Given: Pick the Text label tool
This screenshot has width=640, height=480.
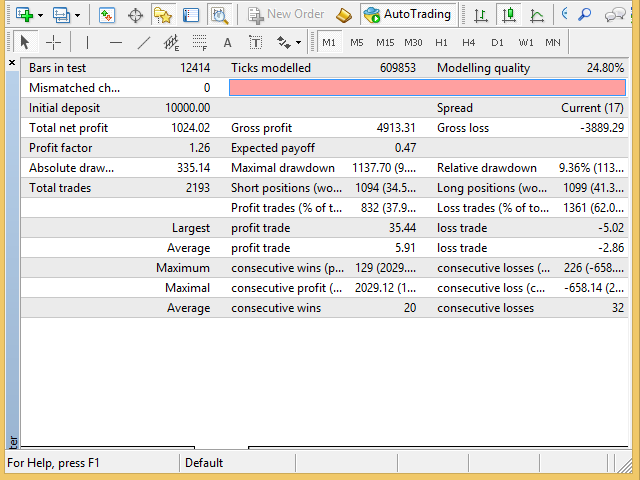Looking at the screenshot, I should pos(227,42).
